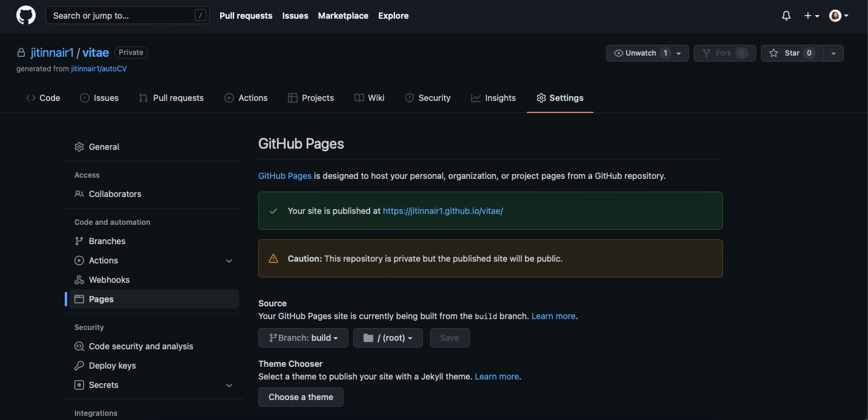Open the jitinnair1 owner link
The width and height of the screenshot is (868, 420).
(52, 53)
